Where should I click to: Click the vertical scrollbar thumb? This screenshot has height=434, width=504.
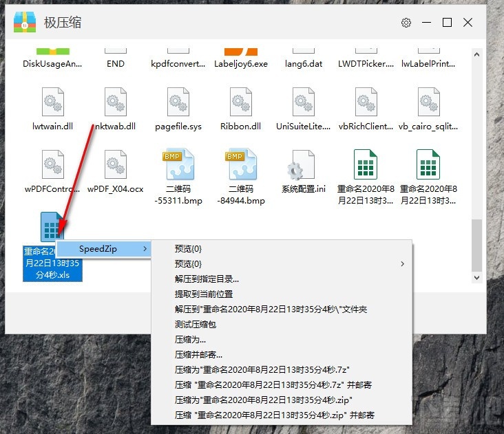(x=476, y=246)
